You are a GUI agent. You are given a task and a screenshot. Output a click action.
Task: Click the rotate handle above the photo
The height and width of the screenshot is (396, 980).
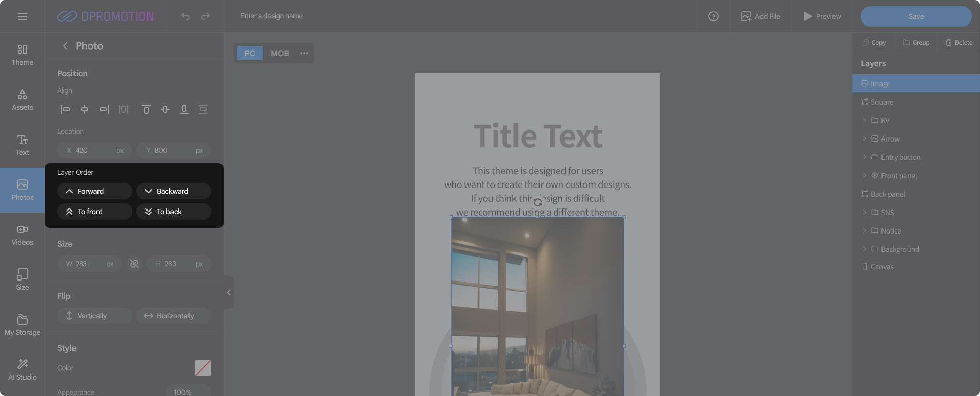537,202
